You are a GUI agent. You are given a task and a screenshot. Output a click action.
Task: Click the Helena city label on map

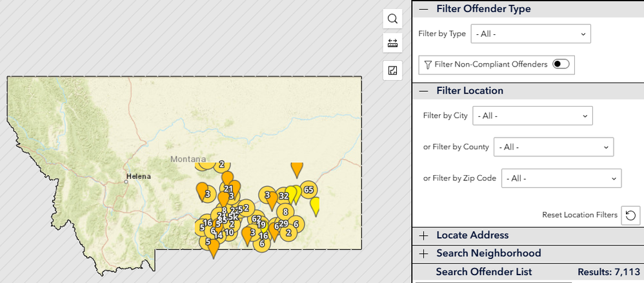(x=138, y=176)
